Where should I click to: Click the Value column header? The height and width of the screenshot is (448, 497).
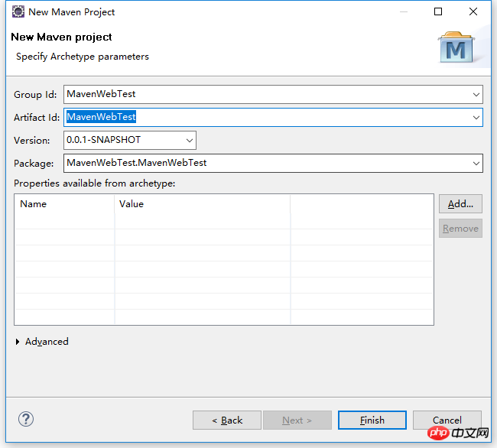click(203, 203)
